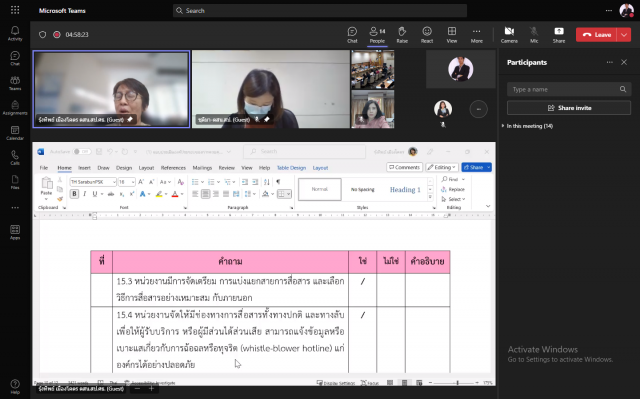Click the Teams search box
The height and width of the screenshot is (399, 640).
pos(320,11)
